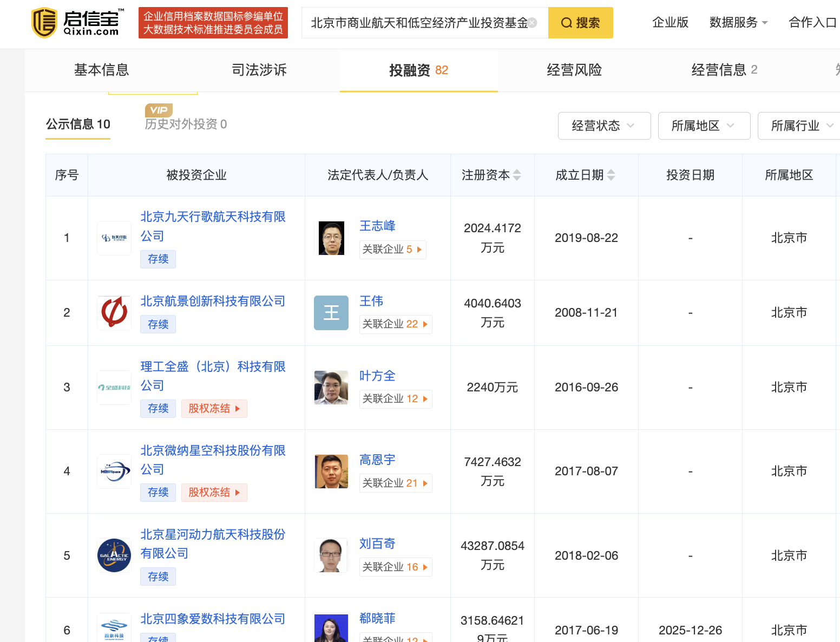Click the 北京九天行歌航天 company logo

coord(114,238)
